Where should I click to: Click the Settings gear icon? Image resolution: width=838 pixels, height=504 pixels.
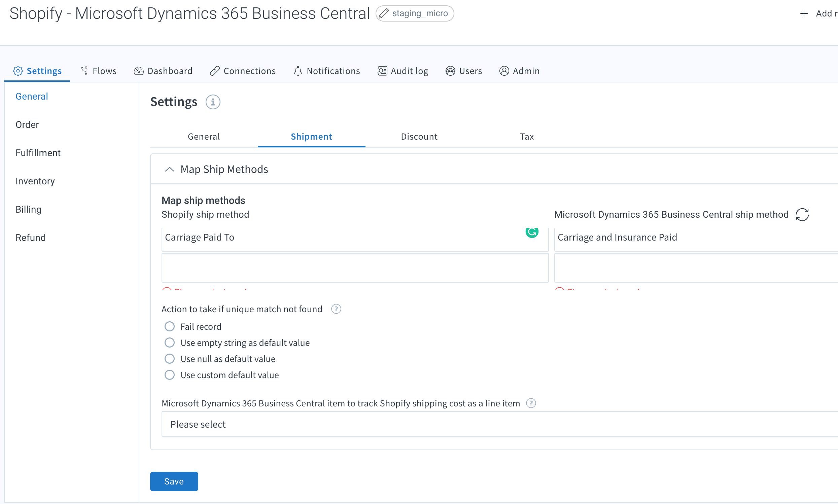pyautogui.click(x=18, y=71)
